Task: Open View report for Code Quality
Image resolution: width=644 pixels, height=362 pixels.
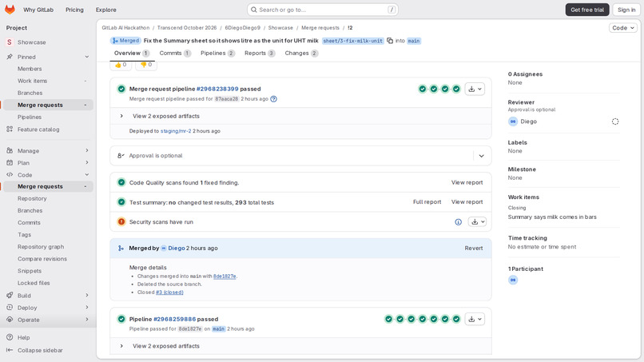Action: pyautogui.click(x=467, y=182)
